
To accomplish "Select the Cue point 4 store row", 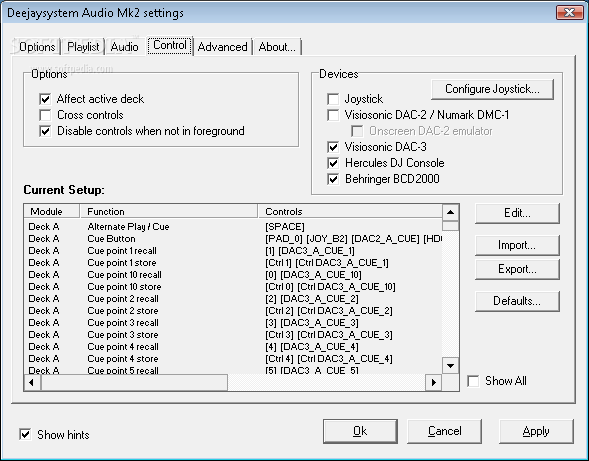I will (233, 359).
